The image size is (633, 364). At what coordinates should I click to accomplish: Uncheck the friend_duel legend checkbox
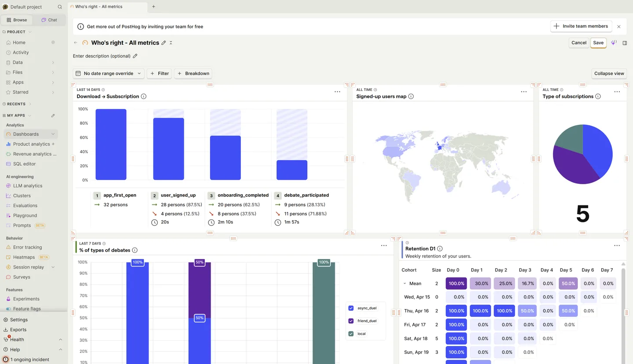pos(351,321)
